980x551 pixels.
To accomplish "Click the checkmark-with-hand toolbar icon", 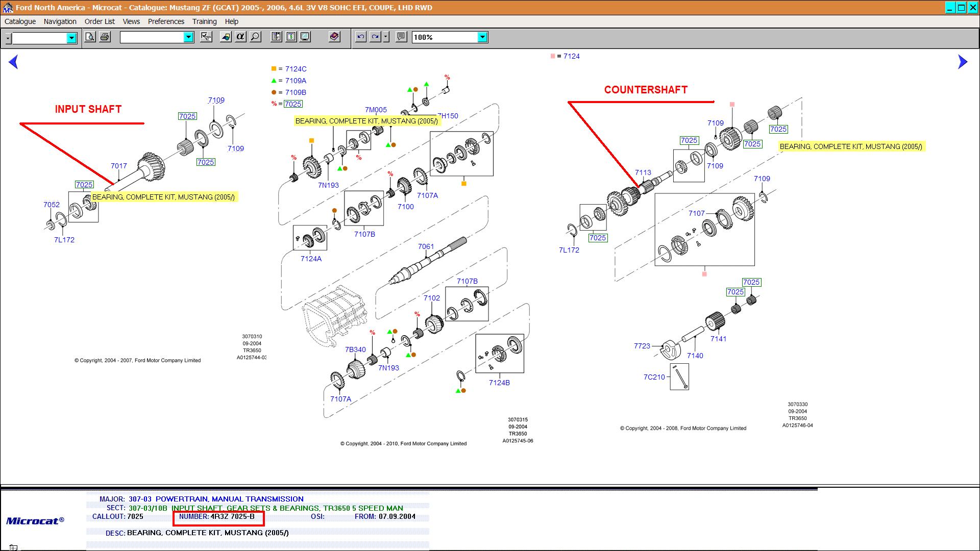I will [x=206, y=37].
